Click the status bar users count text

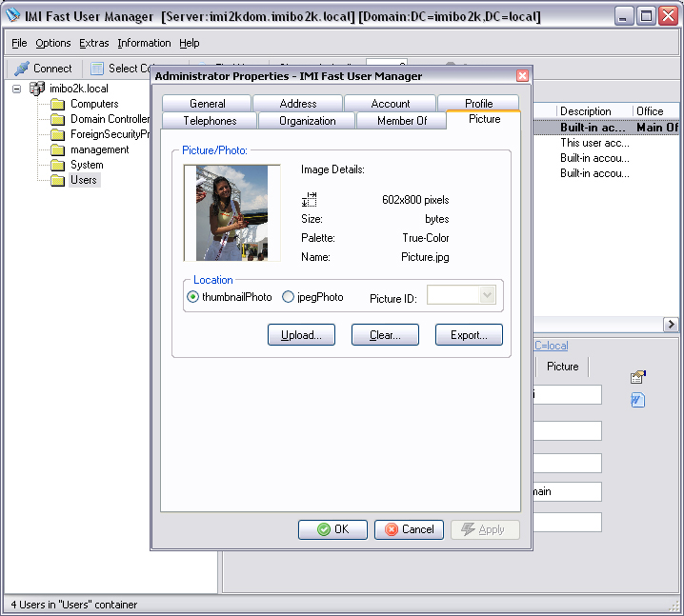click(73, 605)
